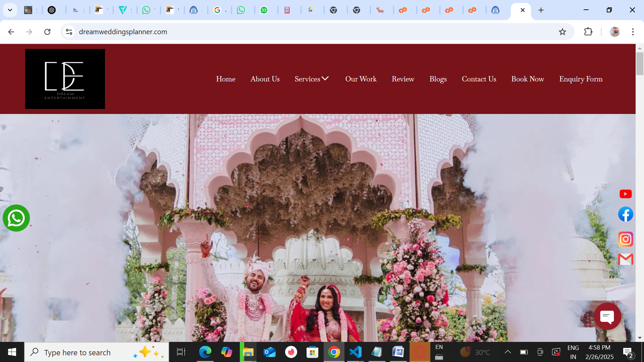Go forward using browser forward arrow
This screenshot has height=362, width=644.
(x=29, y=32)
